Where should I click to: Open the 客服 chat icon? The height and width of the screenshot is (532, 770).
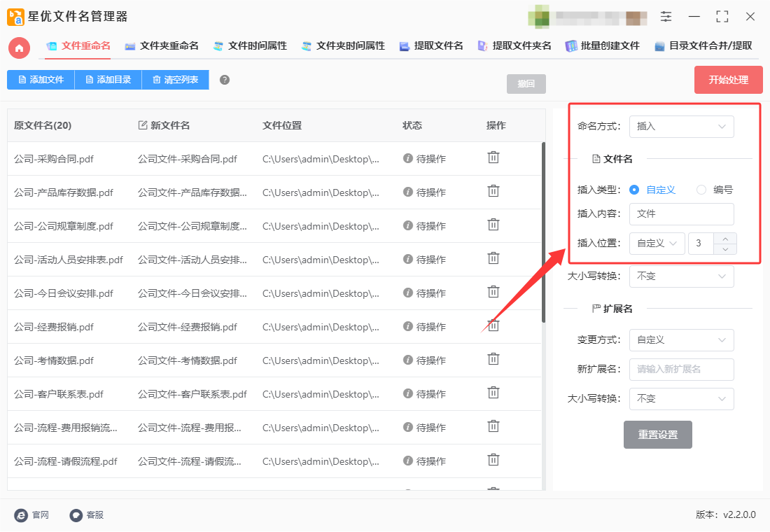coord(76,514)
